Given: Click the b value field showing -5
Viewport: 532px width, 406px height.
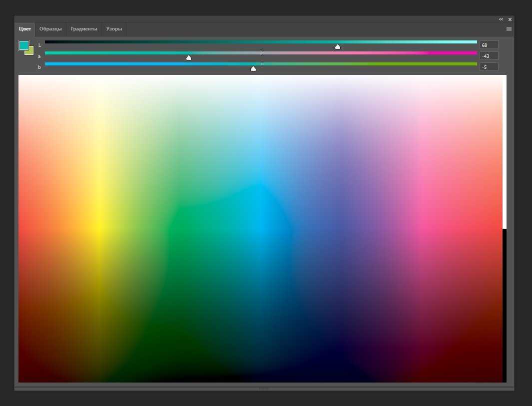Looking at the screenshot, I should (489, 67).
